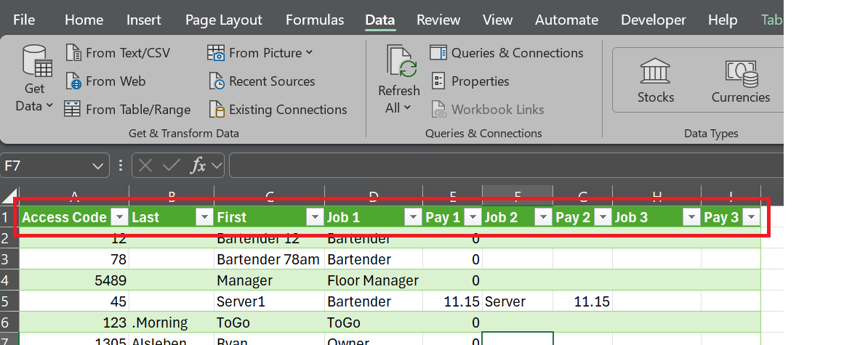Open the Access Code column filter
The width and height of the screenshot is (868, 345).
119,217
